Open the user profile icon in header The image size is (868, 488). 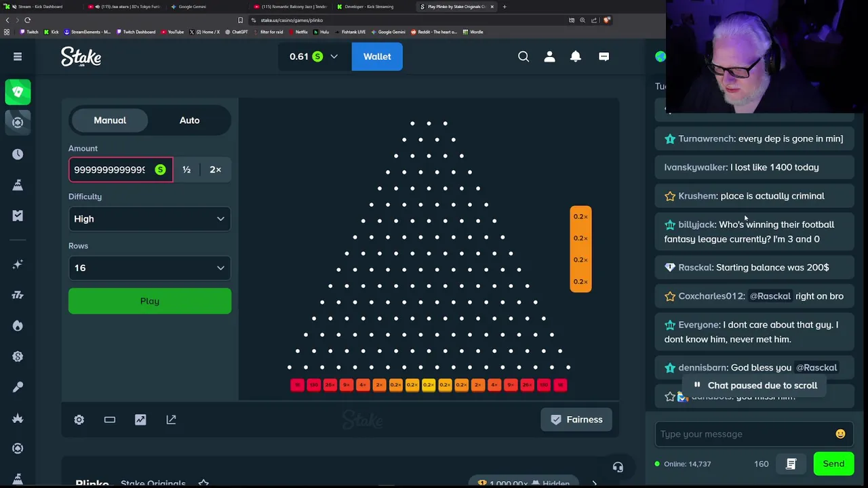point(549,56)
